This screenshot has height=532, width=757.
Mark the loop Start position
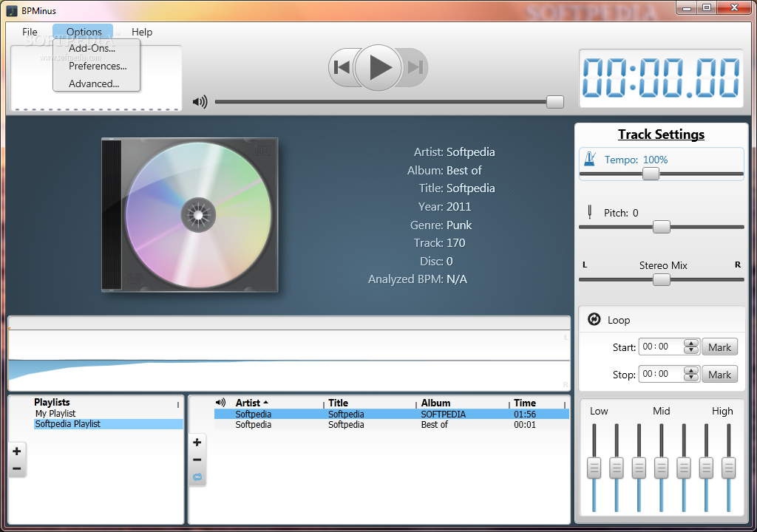tap(719, 347)
